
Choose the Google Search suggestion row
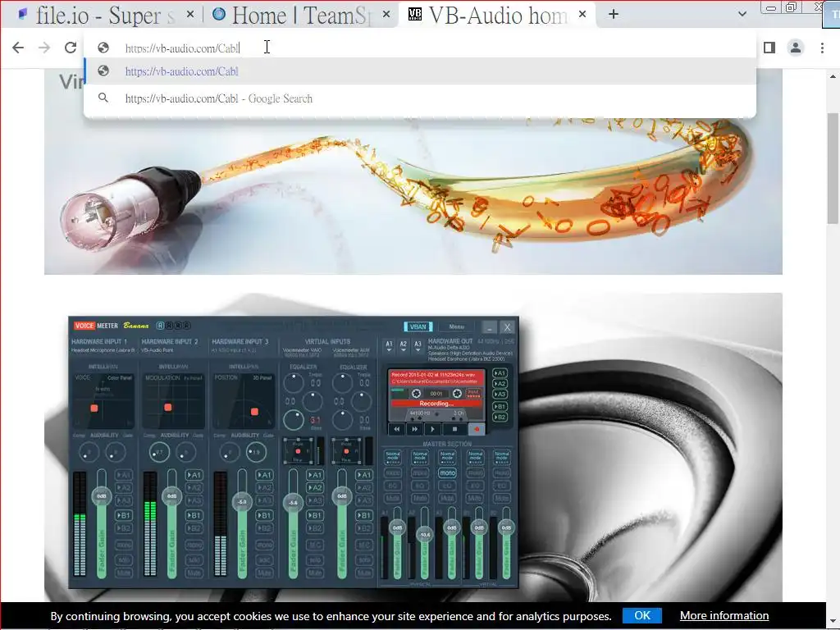point(420,98)
